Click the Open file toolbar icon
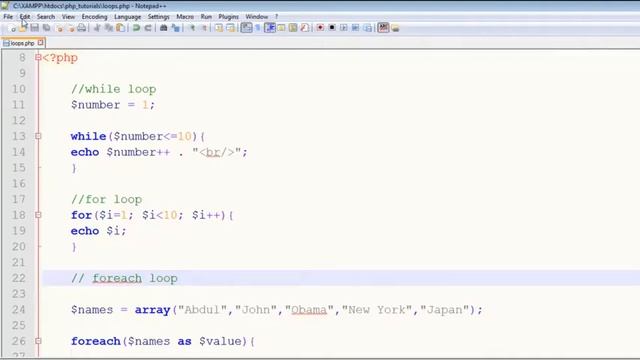640x360 pixels. [23, 28]
